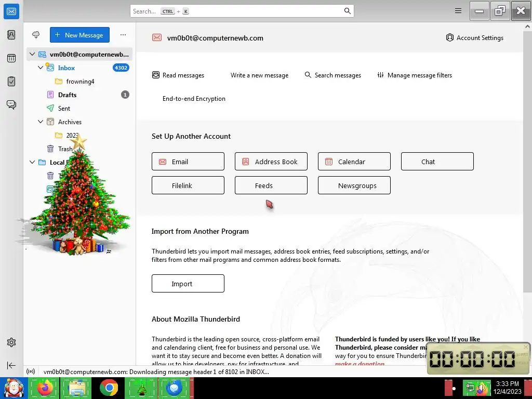This screenshot has height=399, width=532.
Task: Click the search magnifier icon
Action: (x=347, y=11)
